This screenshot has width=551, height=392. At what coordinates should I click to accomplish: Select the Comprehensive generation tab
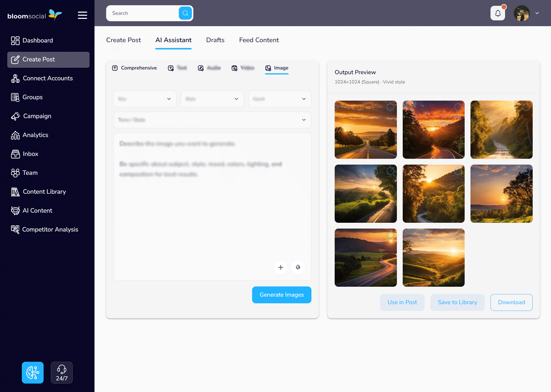[x=134, y=68]
